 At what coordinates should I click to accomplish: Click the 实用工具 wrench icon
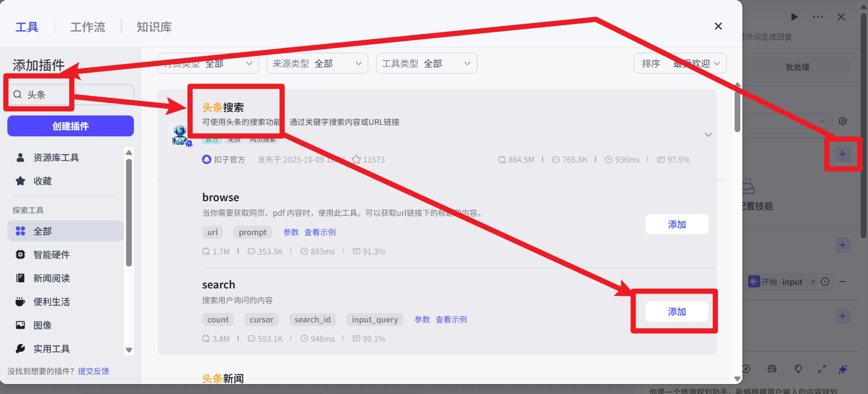coord(20,349)
